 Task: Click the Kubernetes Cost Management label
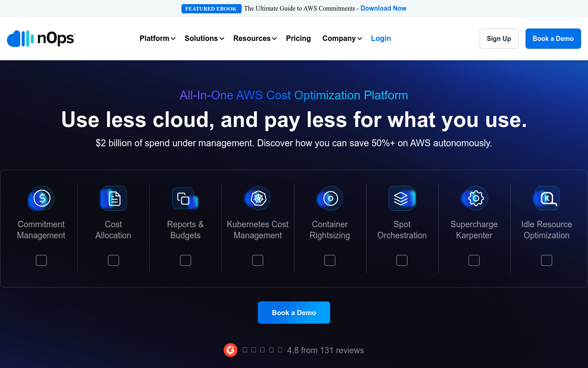point(258,230)
